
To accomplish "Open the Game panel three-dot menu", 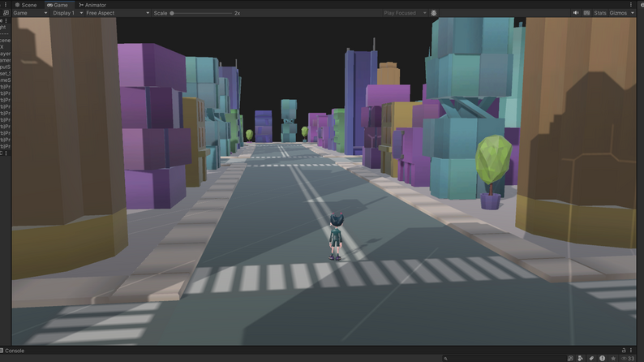I will (631, 5).
